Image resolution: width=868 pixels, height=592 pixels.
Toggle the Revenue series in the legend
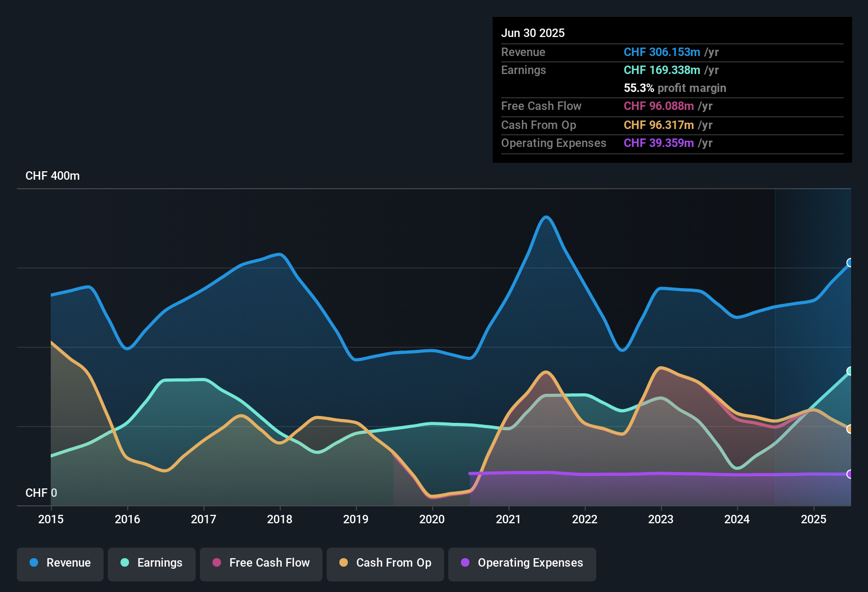point(60,563)
